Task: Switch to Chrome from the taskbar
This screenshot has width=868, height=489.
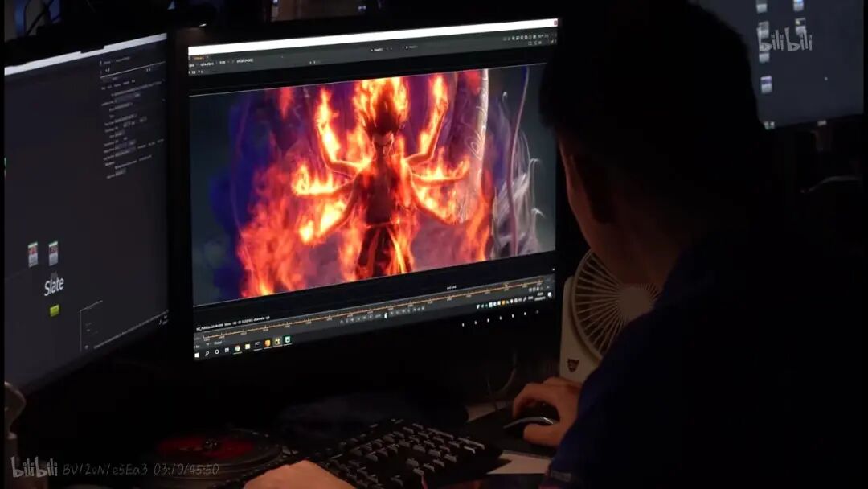Action: (x=237, y=348)
